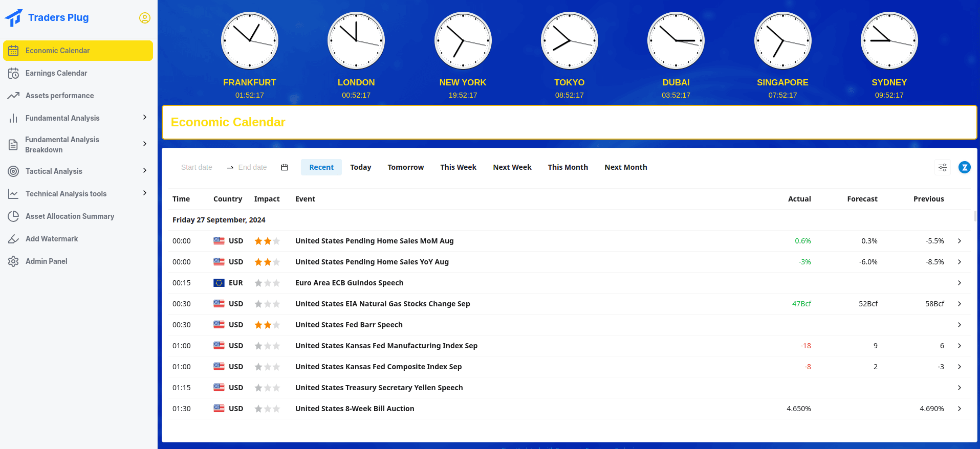This screenshot has width=980, height=449.
Task: Expand the Fundamental Analysis menu chevron
Action: (145, 117)
